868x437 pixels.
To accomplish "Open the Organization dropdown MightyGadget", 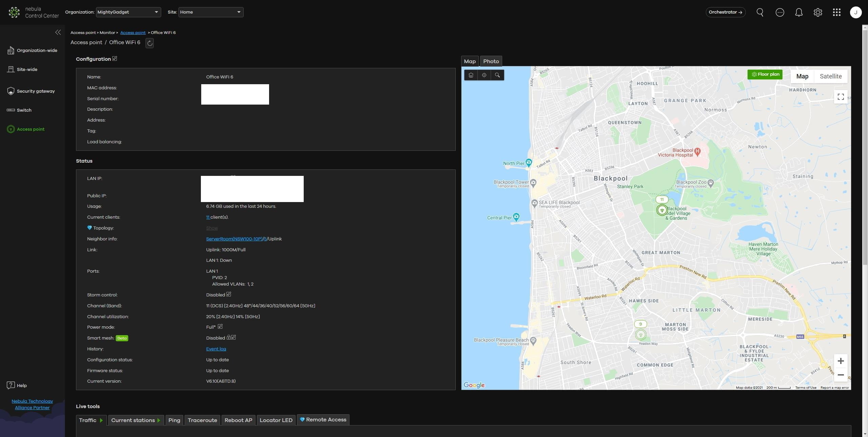I will (128, 12).
